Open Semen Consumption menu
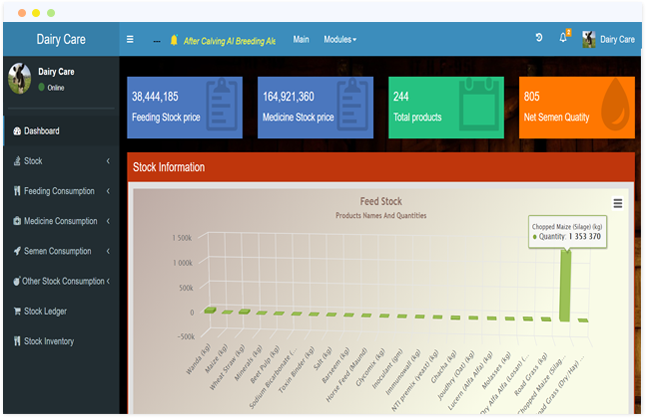646x418 pixels. (61, 251)
